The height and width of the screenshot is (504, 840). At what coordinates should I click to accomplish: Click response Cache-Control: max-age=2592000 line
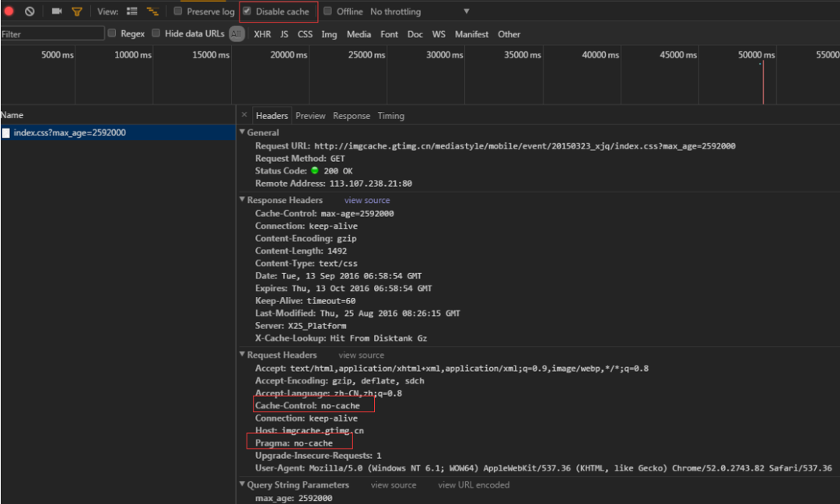324,213
